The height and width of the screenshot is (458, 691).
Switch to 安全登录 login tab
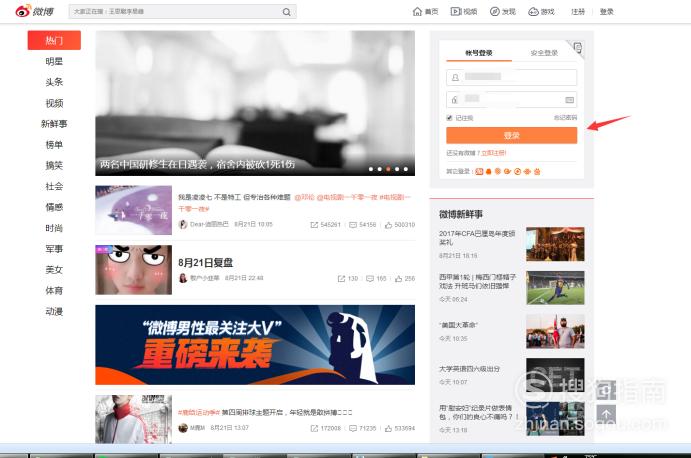click(x=544, y=53)
